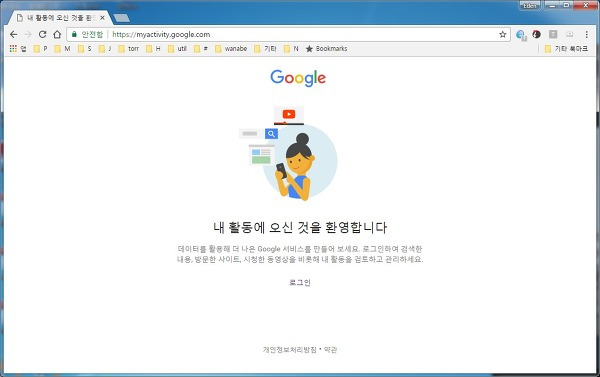The image size is (600, 377).
Task: Open the home page with the house icon
Action: [57, 34]
